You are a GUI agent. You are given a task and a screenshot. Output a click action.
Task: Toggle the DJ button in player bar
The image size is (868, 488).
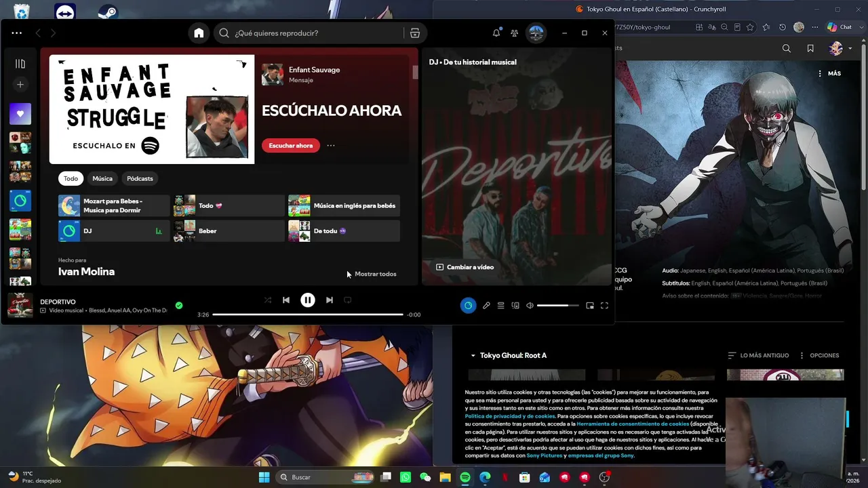[x=468, y=306]
